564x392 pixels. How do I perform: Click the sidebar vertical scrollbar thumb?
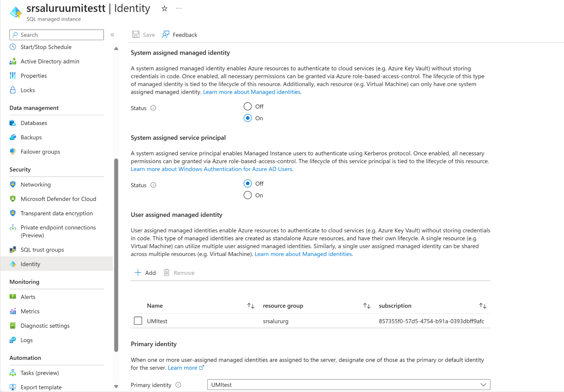[x=116, y=255]
